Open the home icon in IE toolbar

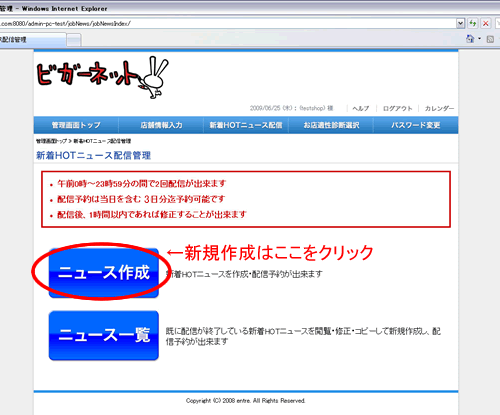point(470,39)
